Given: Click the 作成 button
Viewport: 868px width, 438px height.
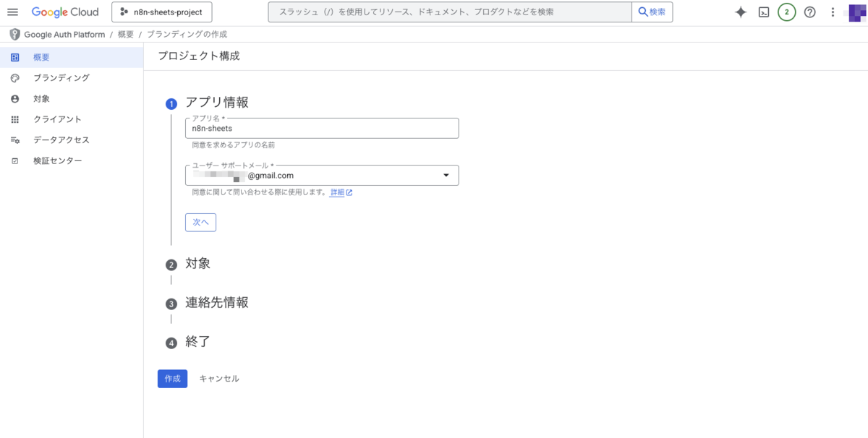Looking at the screenshot, I should [x=172, y=379].
